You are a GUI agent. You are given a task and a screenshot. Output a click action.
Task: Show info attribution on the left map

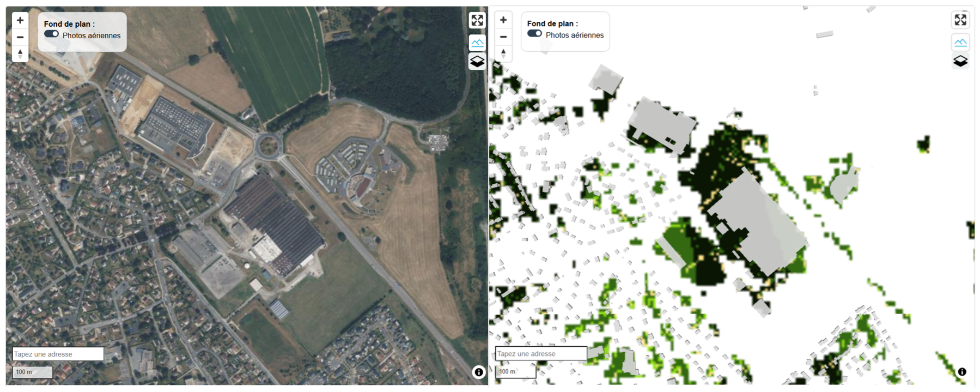(478, 372)
